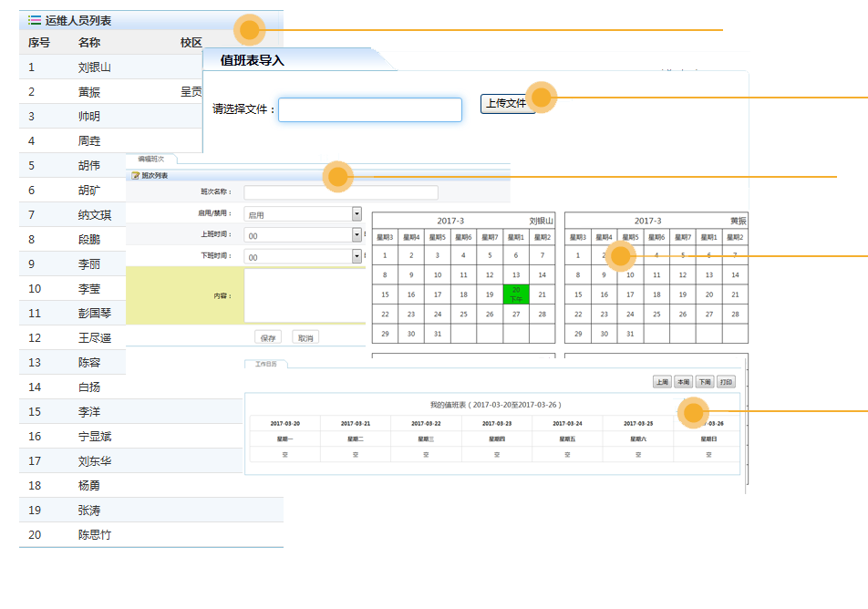The height and width of the screenshot is (609, 868).
Task: Click the 上周 previous week button
Action: 662,382
